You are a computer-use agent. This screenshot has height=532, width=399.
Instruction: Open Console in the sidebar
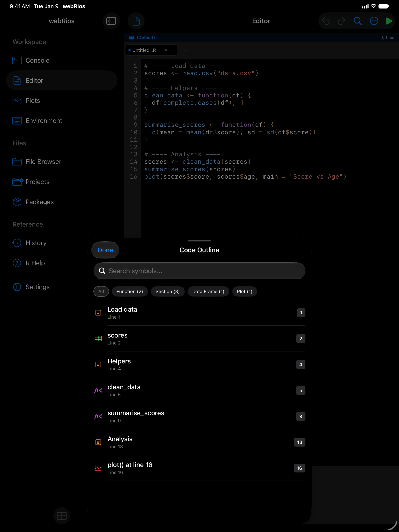coord(62,60)
